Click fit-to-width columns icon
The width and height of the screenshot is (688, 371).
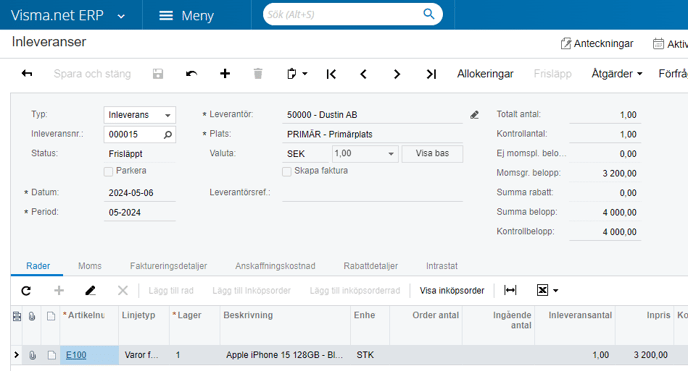point(510,290)
